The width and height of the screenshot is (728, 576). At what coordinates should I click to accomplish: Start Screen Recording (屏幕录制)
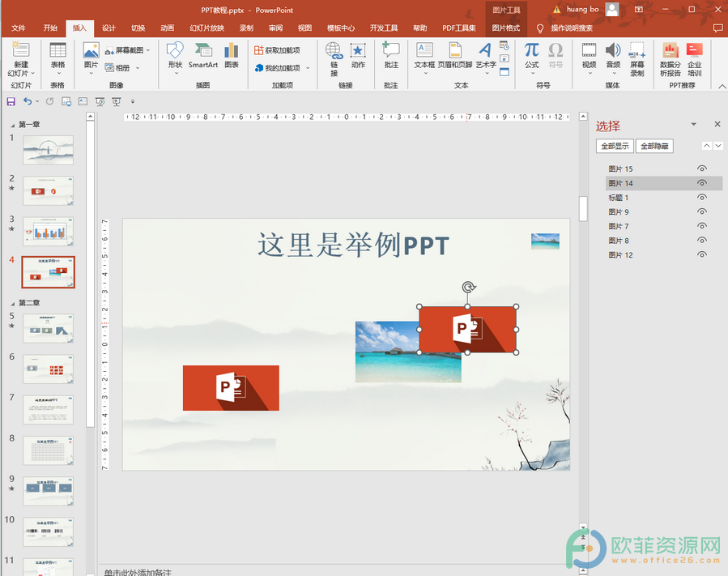coord(637,59)
